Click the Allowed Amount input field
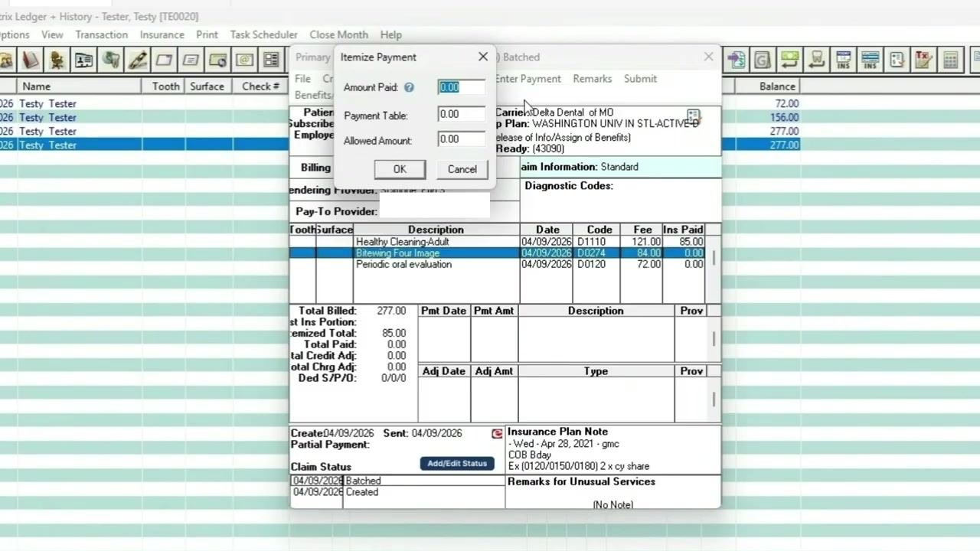980x551 pixels. point(462,139)
